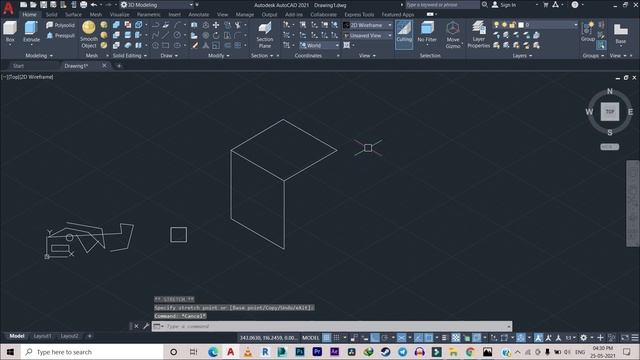Screen dimensions: 640x360
Task: Switch to the Annotate ribbon tab
Action: [x=198, y=14]
